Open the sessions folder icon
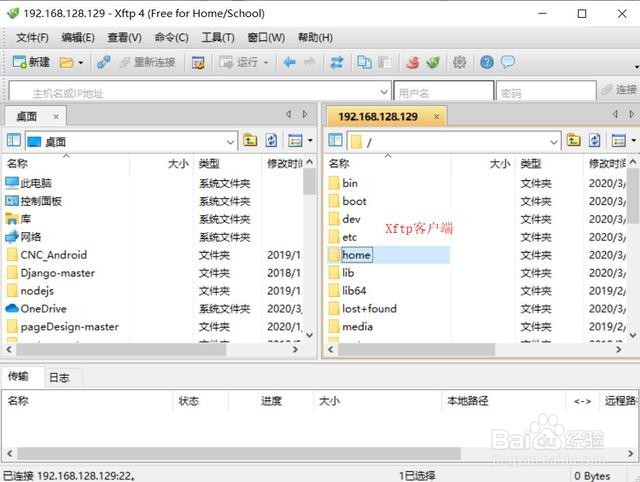640x482 pixels. coord(67,62)
